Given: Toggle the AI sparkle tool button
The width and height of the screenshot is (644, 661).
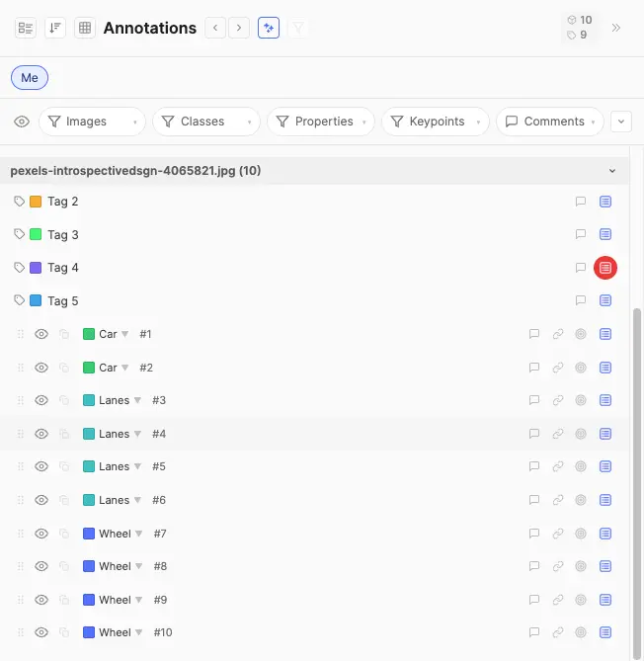Looking at the screenshot, I should click(x=269, y=28).
